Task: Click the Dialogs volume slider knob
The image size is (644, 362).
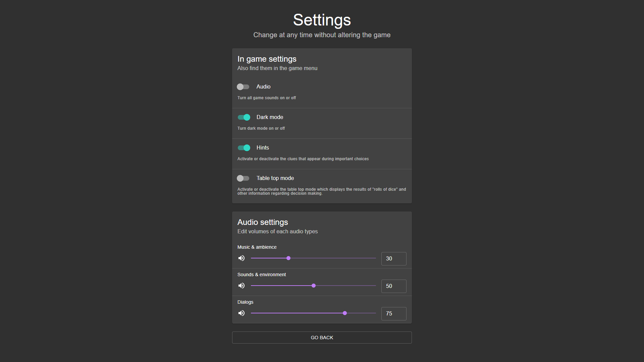Action: 345,313
